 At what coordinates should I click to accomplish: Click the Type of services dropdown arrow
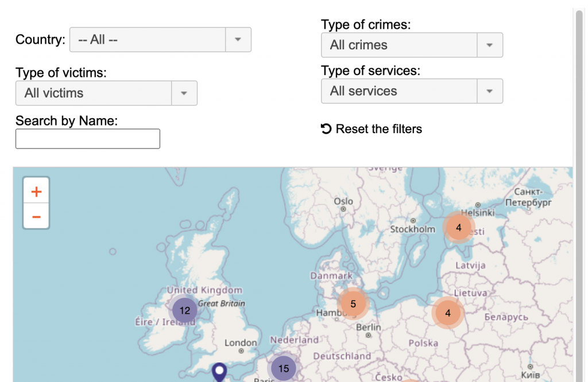coord(490,91)
